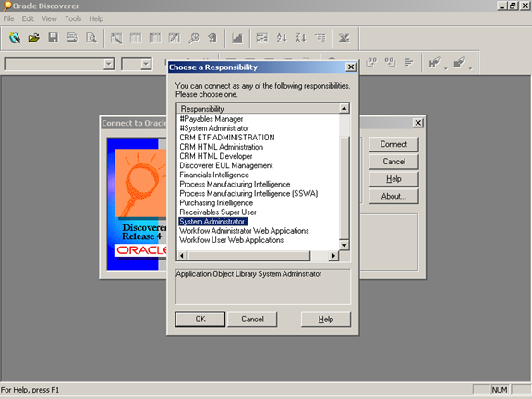Click the Print toolbar icon
Viewport: 532px width, 399px height.
point(72,38)
